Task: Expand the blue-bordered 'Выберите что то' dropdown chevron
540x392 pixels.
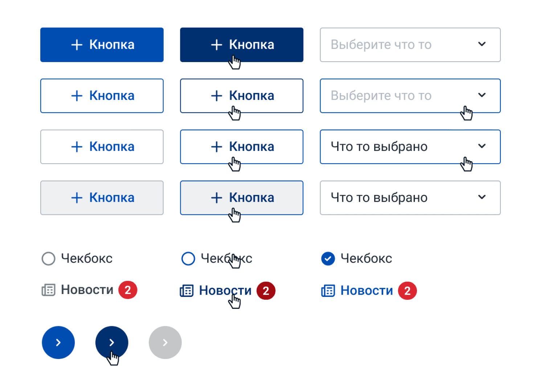Action: [482, 95]
